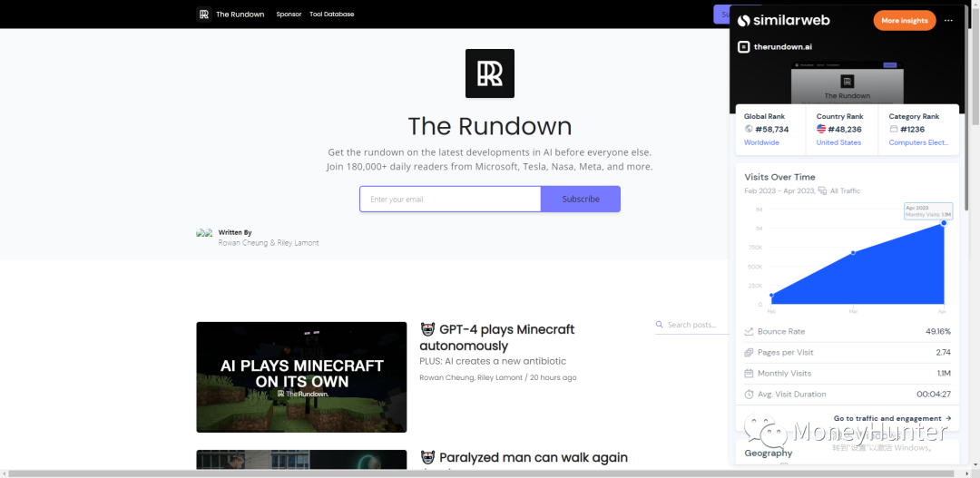Click the Subscribe button in hero
This screenshot has height=478, width=980.
(x=581, y=200)
